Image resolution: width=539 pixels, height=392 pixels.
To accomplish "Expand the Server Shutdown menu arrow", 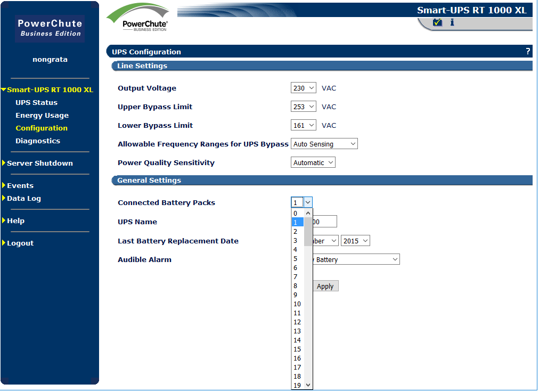I will point(4,163).
